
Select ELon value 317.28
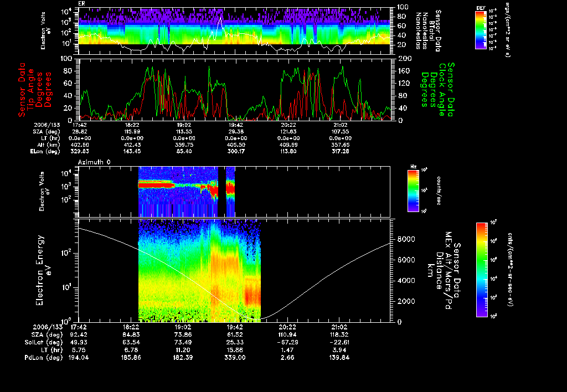pyautogui.click(x=341, y=151)
